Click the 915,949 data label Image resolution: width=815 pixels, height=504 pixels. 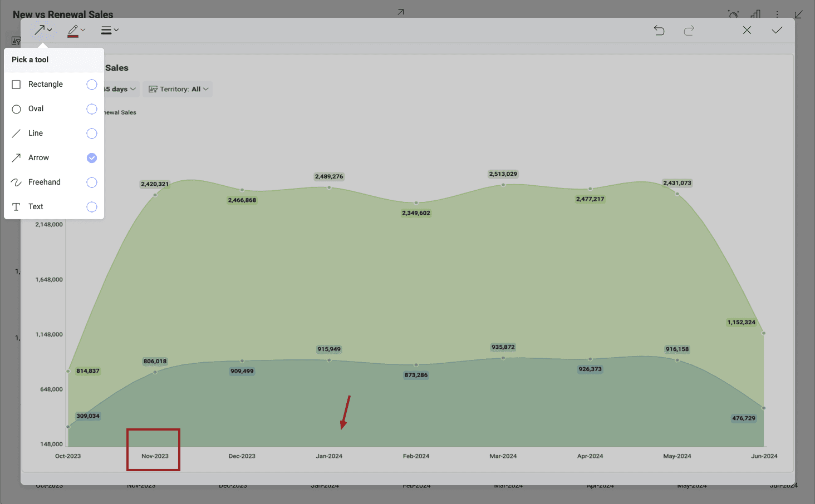coord(329,349)
